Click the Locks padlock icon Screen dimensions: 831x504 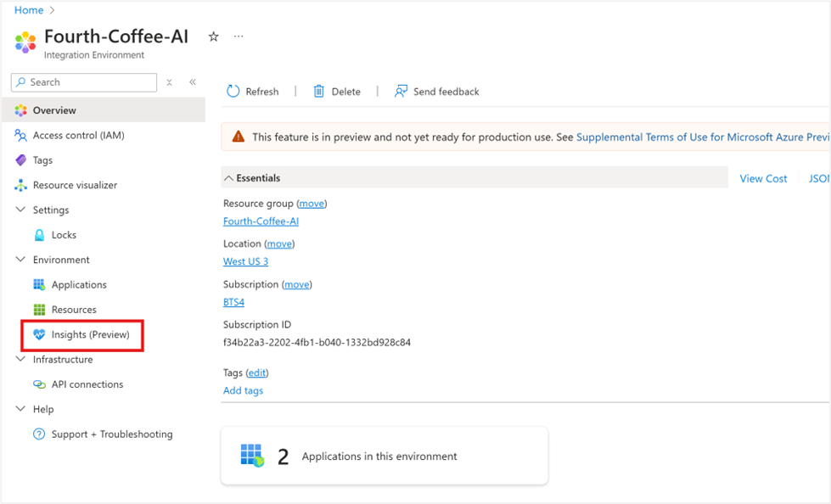pyautogui.click(x=39, y=235)
